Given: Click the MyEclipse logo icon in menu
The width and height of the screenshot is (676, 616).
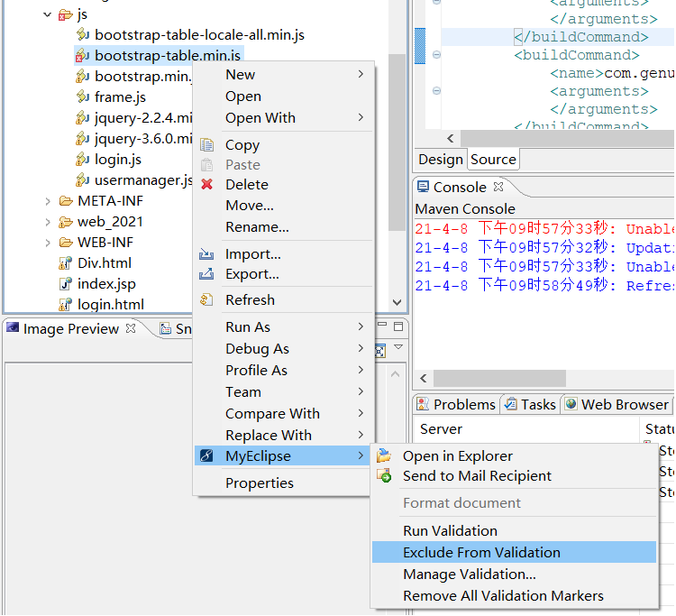Looking at the screenshot, I should coord(206,455).
